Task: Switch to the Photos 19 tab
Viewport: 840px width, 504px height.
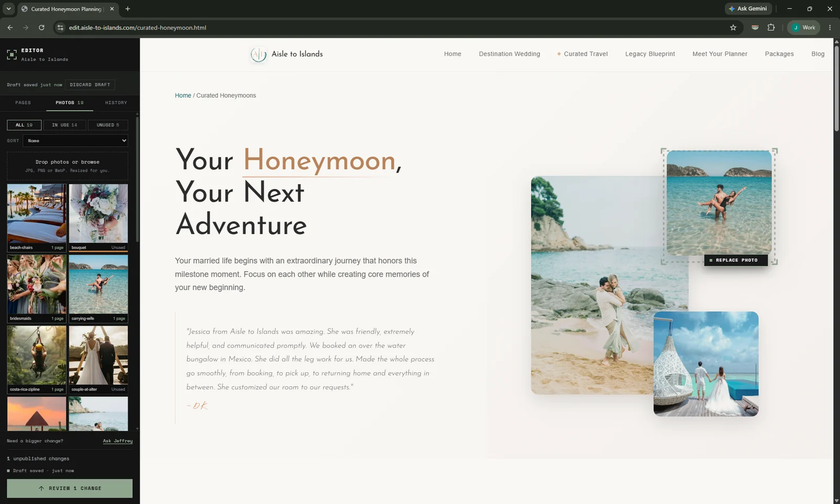Action: (70, 102)
